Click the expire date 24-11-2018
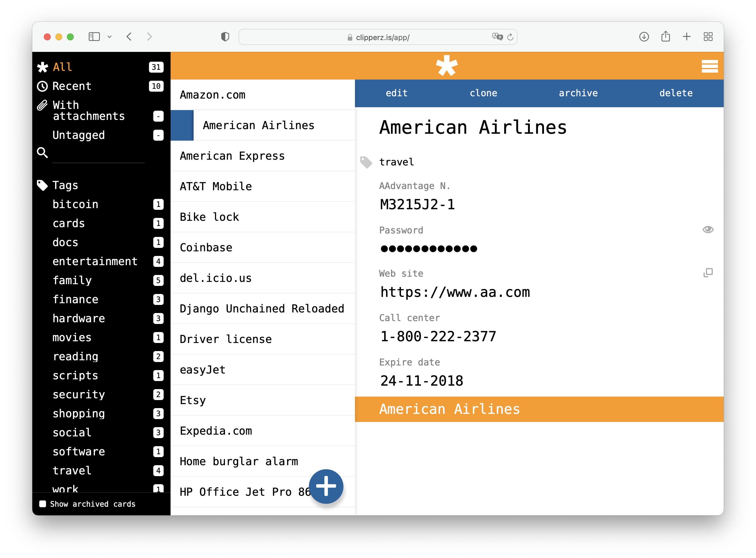Screen dimensions: 756x558 (422, 381)
